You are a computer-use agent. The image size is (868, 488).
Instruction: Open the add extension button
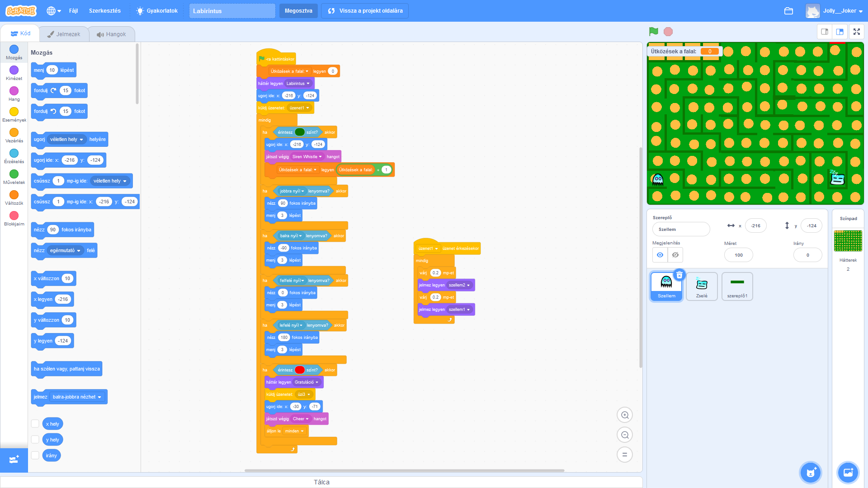click(x=14, y=460)
